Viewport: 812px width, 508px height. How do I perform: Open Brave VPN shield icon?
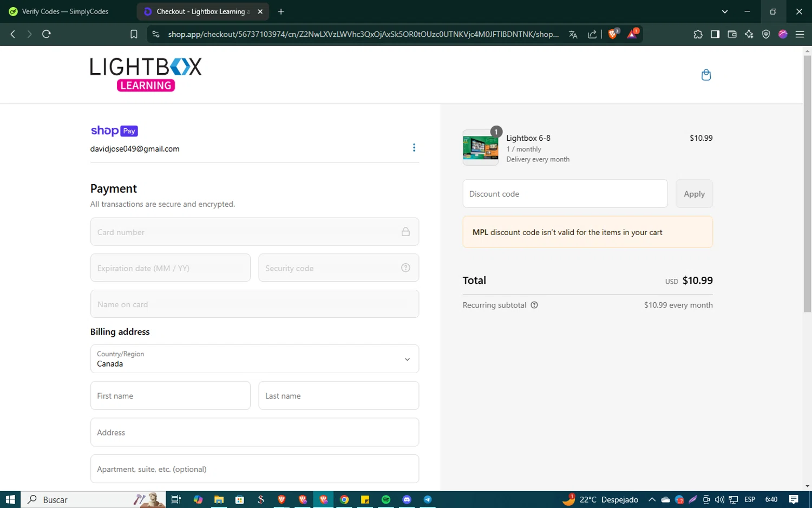coord(766,34)
